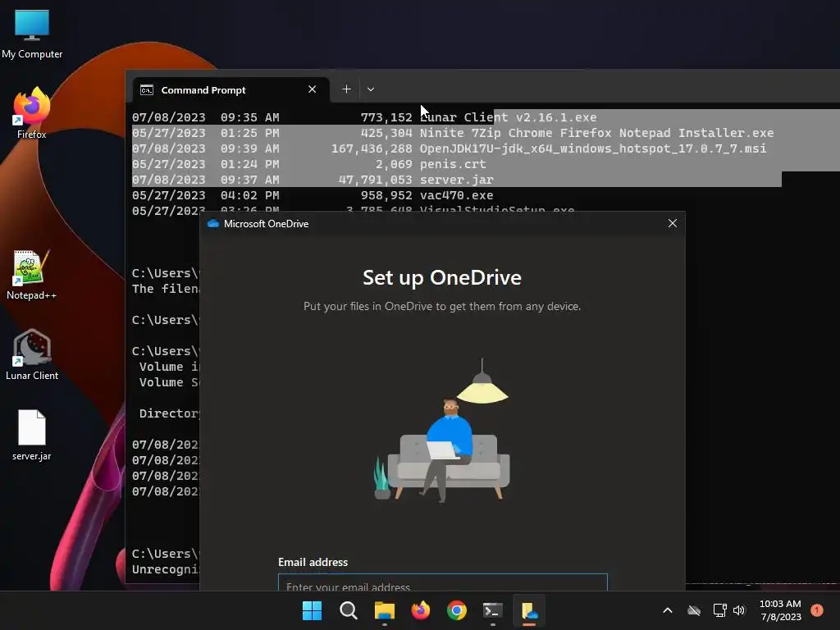Screen dimensions: 840x630
Task: Switch to OneDrive setup taskbar item
Action: [529, 610]
